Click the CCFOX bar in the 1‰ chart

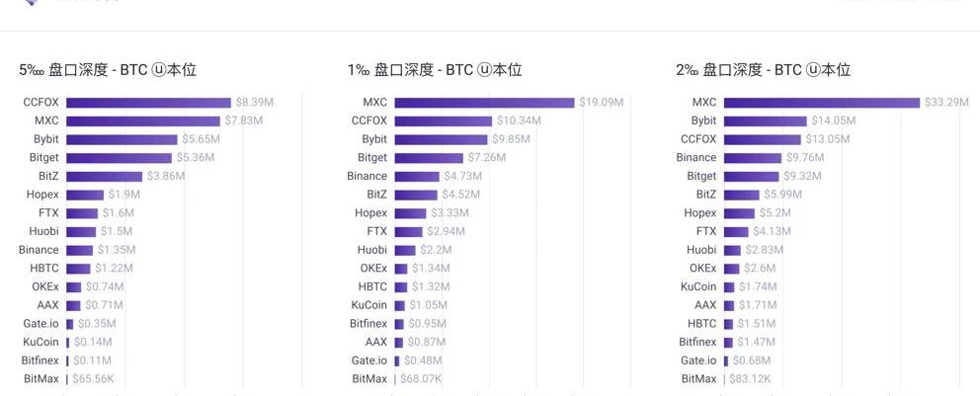(x=443, y=120)
